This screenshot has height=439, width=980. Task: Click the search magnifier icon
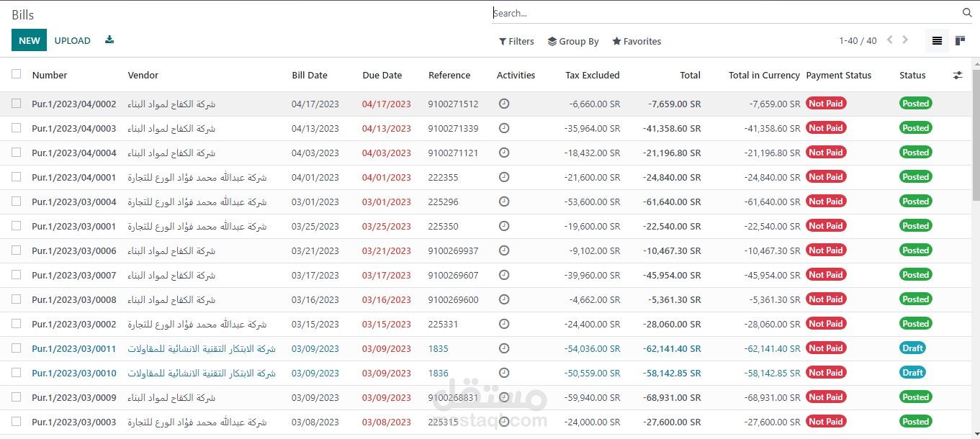tap(967, 13)
